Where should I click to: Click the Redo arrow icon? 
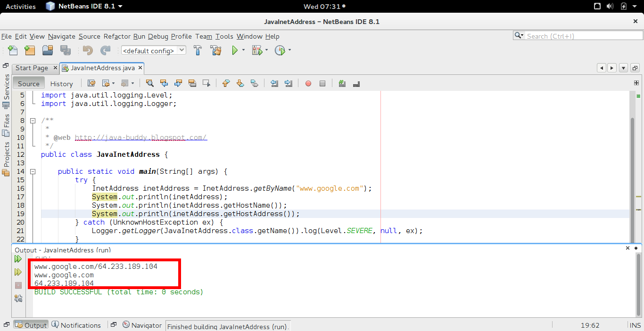tap(106, 50)
